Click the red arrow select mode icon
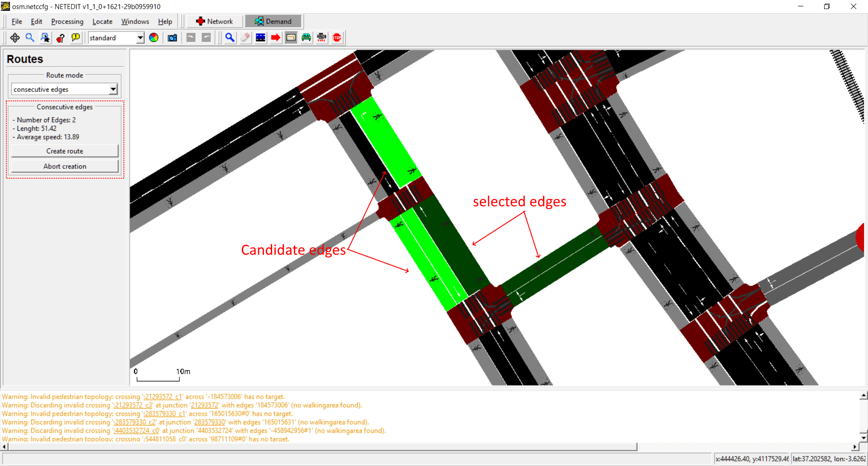This screenshot has width=868, height=466. coord(275,38)
